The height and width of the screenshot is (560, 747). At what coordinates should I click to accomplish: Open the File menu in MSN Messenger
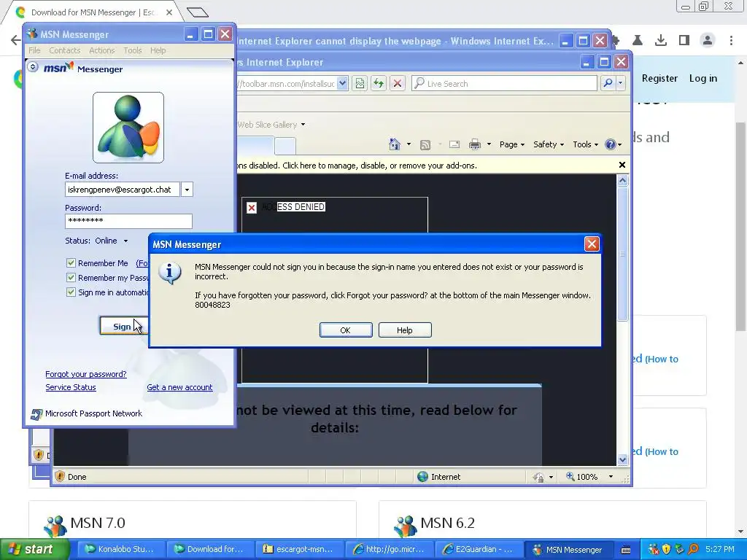click(x=34, y=50)
